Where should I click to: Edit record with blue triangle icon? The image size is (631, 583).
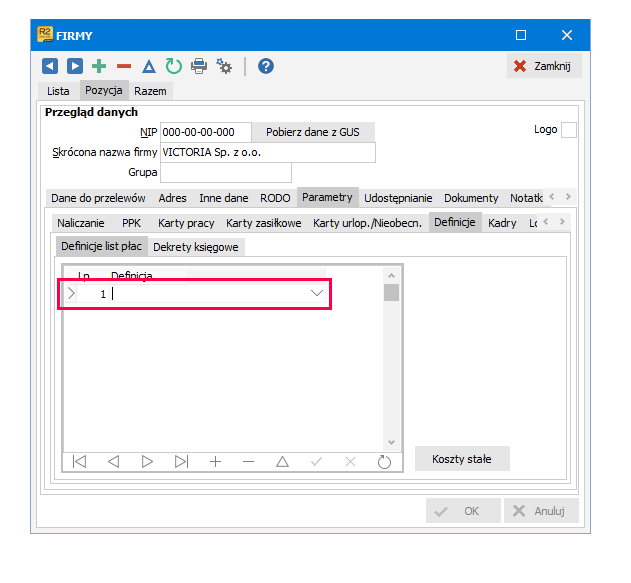click(149, 66)
